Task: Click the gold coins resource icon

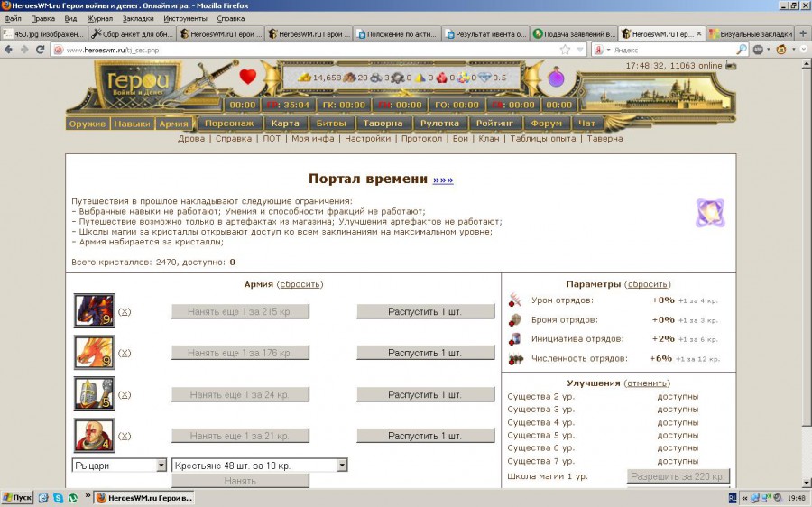Action: [304, 78]
